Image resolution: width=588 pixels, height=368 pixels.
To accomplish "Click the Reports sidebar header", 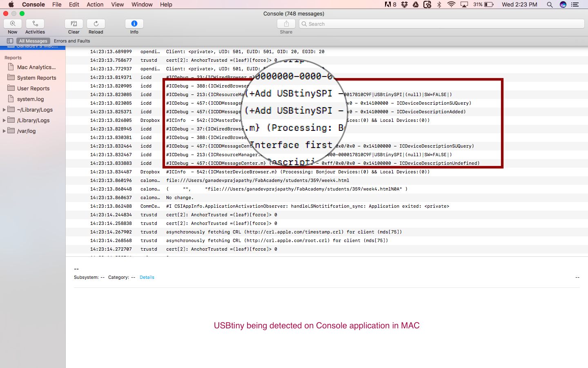I will (x=13, y=58).
